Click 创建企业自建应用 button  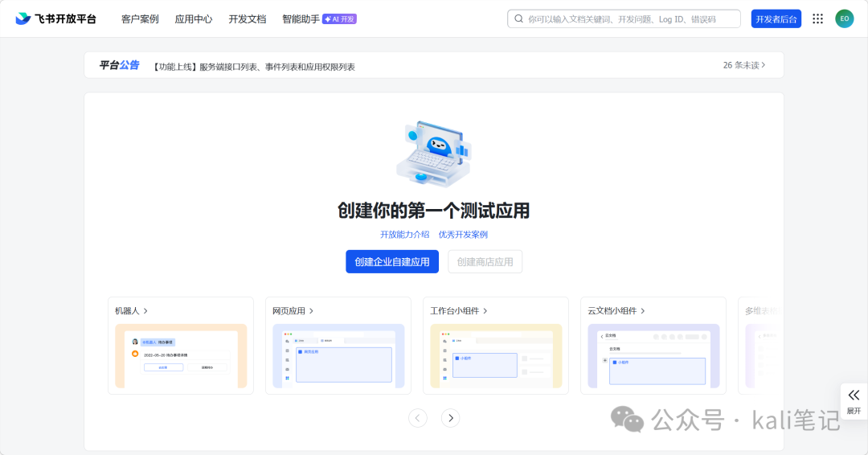(x=392, y=262)
